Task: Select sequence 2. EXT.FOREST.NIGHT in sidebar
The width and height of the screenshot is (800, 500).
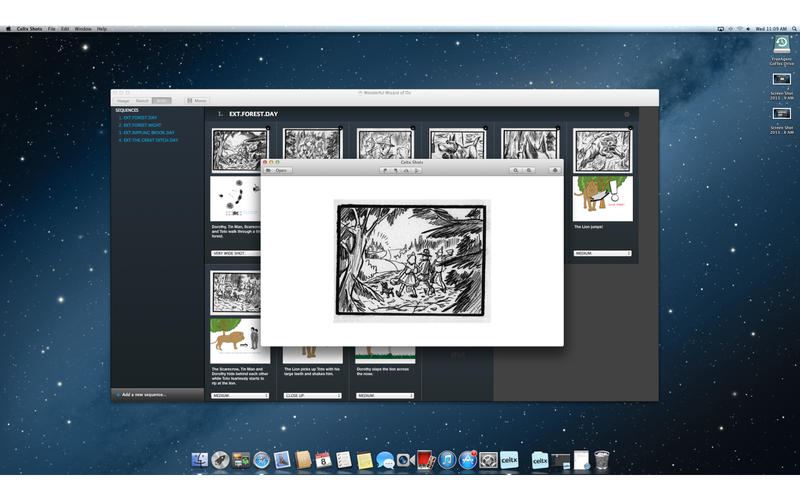Action: (x=140, y=125)
